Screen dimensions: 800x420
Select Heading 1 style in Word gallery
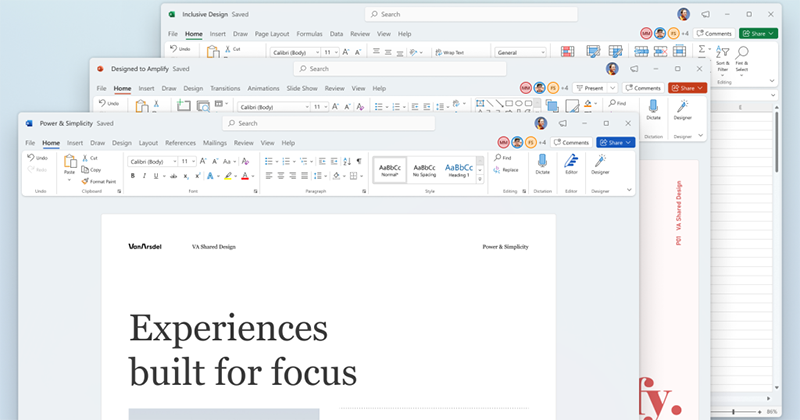coord(459,169)
